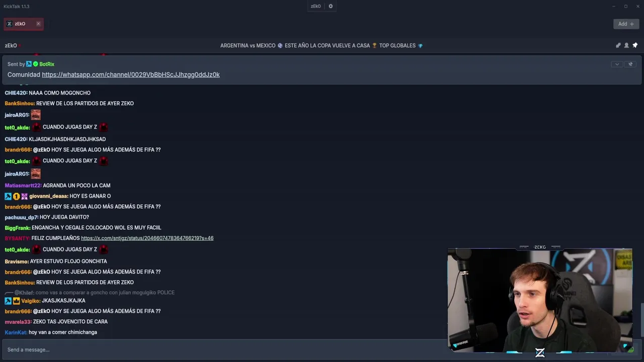Click pachuuu_dp7 username
Image resolution: width=644 pixels, height=362 pixels.
tap(21, 217)
